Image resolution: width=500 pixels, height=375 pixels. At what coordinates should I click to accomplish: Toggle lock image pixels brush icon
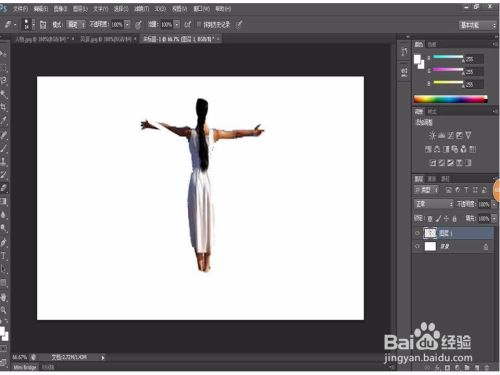coord(438,219)
